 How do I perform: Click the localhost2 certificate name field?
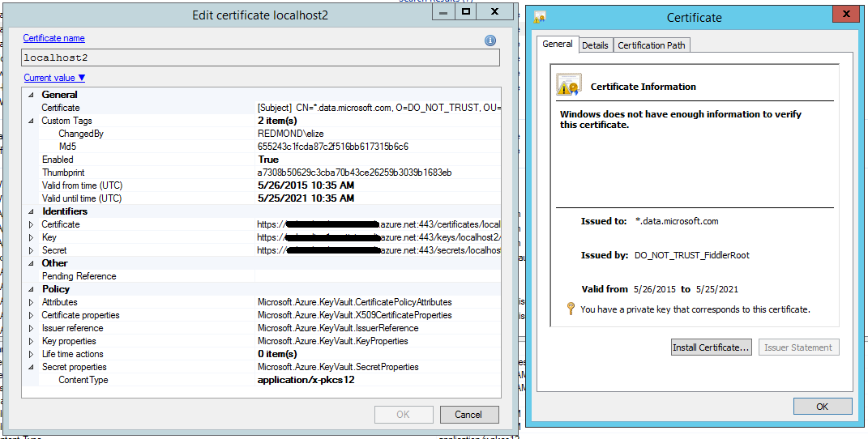point(261,58)
